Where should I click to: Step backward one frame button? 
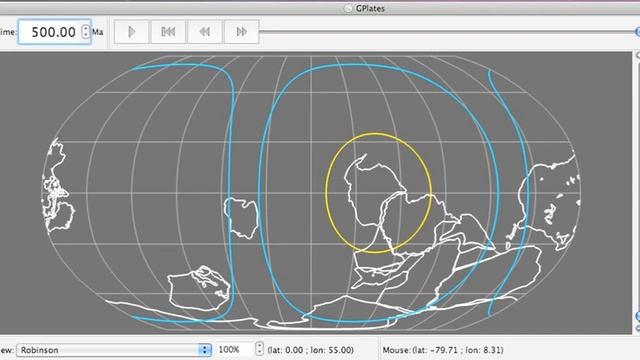(205, 32)
